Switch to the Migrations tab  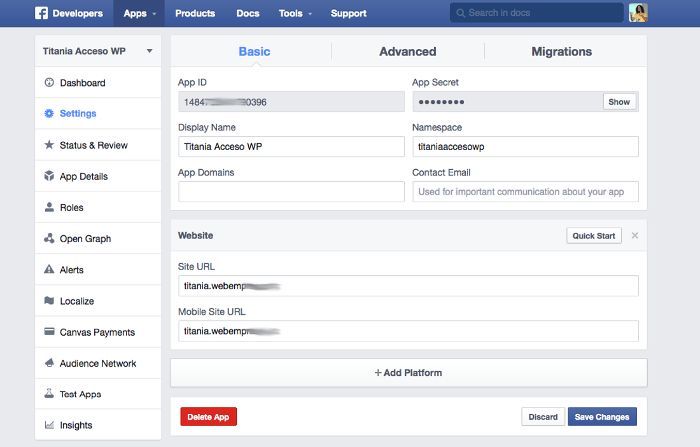(x=562, y=51)
